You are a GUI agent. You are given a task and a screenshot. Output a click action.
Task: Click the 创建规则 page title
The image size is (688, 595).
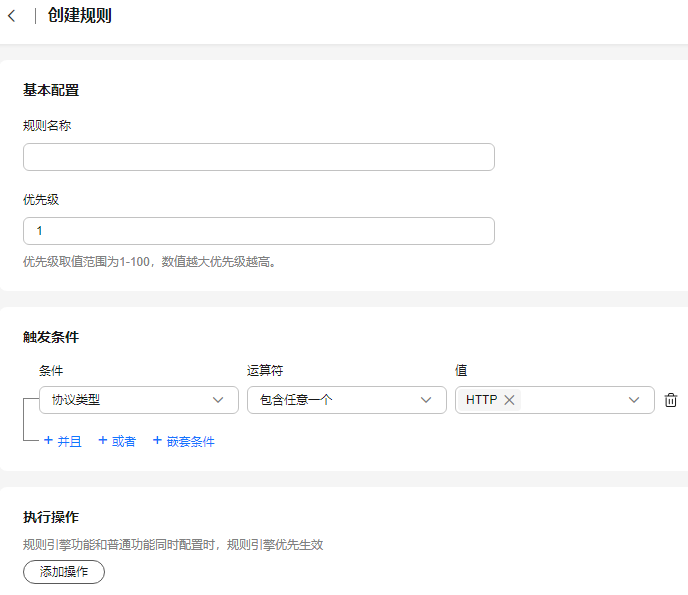79,15
